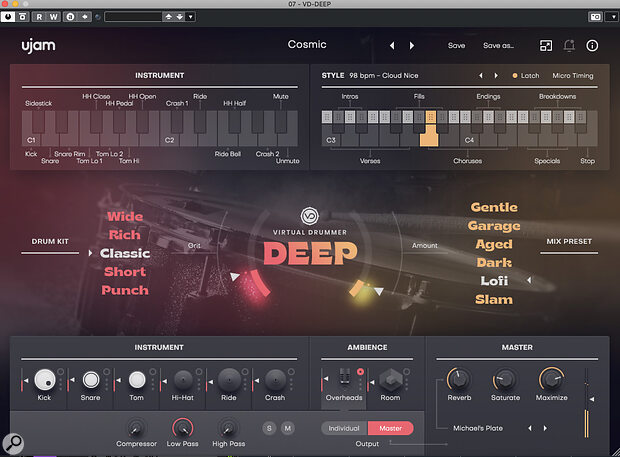The image size is (620, 457).
Task: Select the Room ambience icon
Action: tap(391, 380)
